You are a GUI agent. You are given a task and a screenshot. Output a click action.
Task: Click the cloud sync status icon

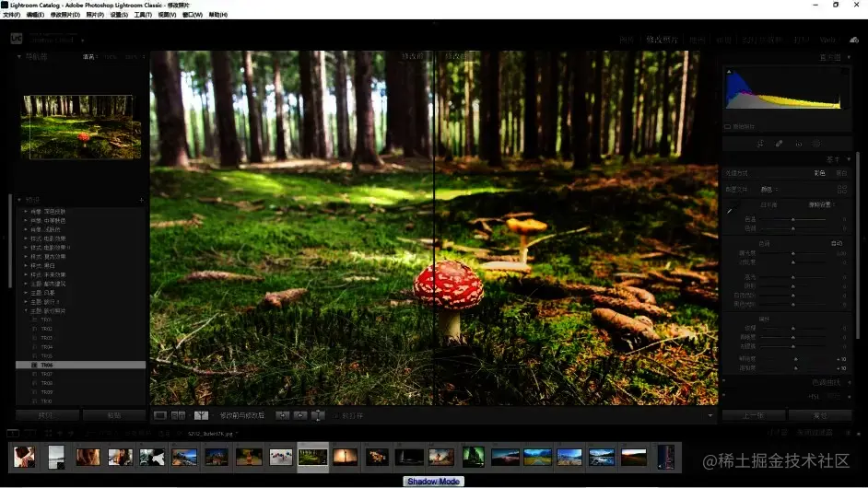click(854, 40)
